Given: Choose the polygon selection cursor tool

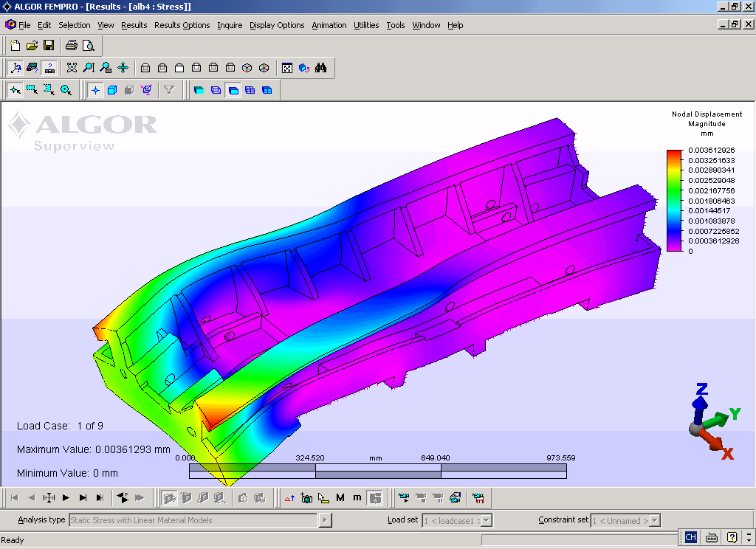Looking at the screenshot, I should [x=49, y=90].
